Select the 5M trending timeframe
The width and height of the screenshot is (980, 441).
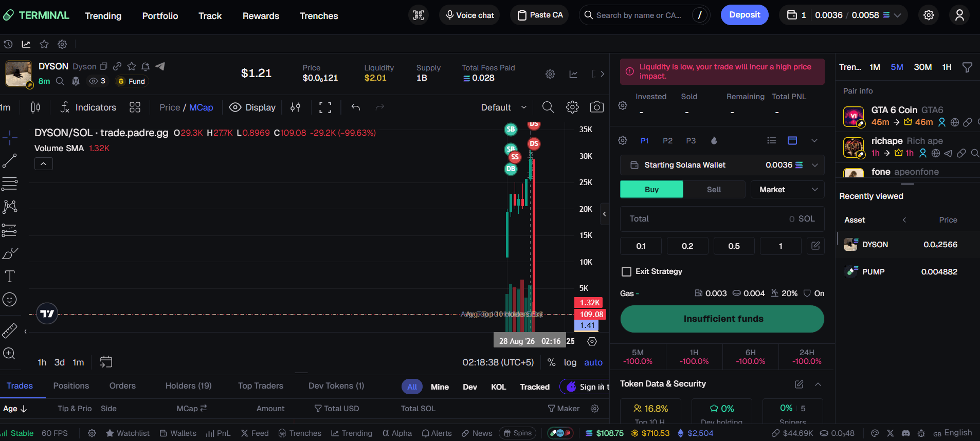tap(897, 67)
